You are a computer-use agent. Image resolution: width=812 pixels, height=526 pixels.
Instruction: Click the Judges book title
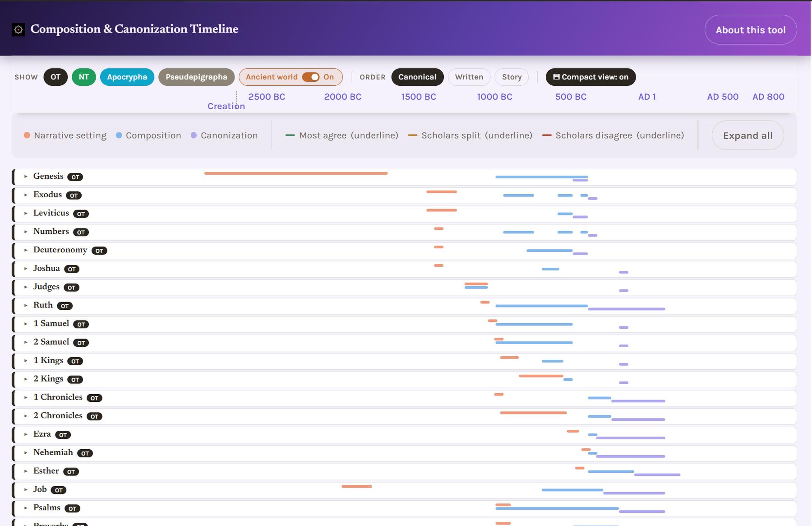tap(46, 287)
